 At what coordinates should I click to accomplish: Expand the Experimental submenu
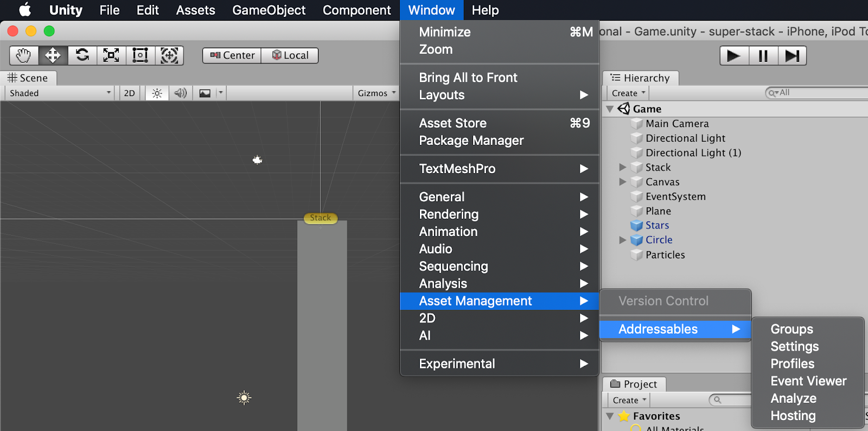click(x=499, y=364)
